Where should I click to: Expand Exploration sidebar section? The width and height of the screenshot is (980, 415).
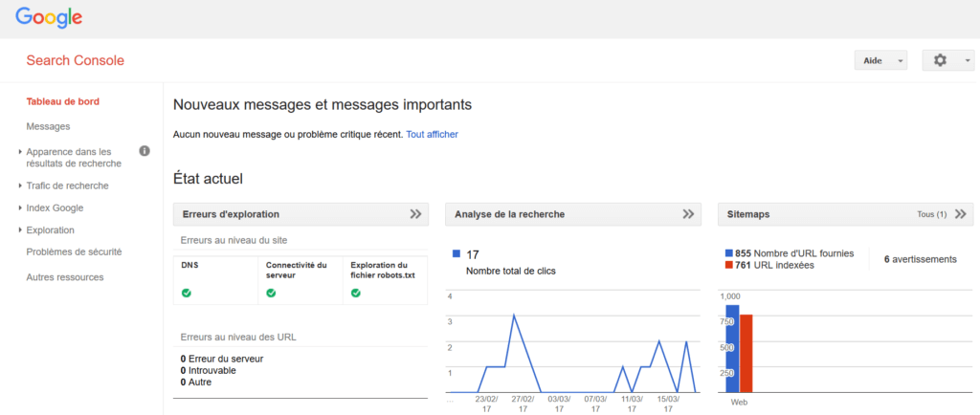[50, 229]
